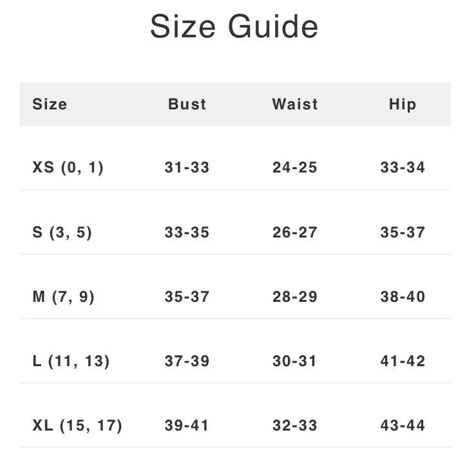Click the M bust value 35-37
Screen dimensions: 476x464
(x=187, y=297)
